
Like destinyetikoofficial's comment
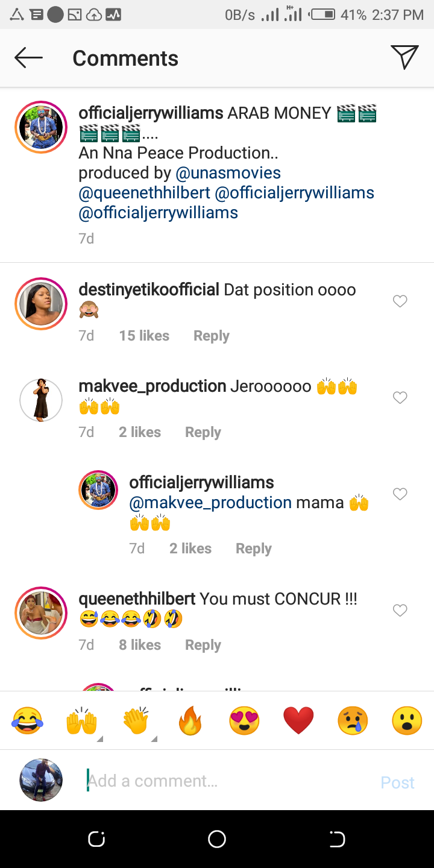pos(400,301)
